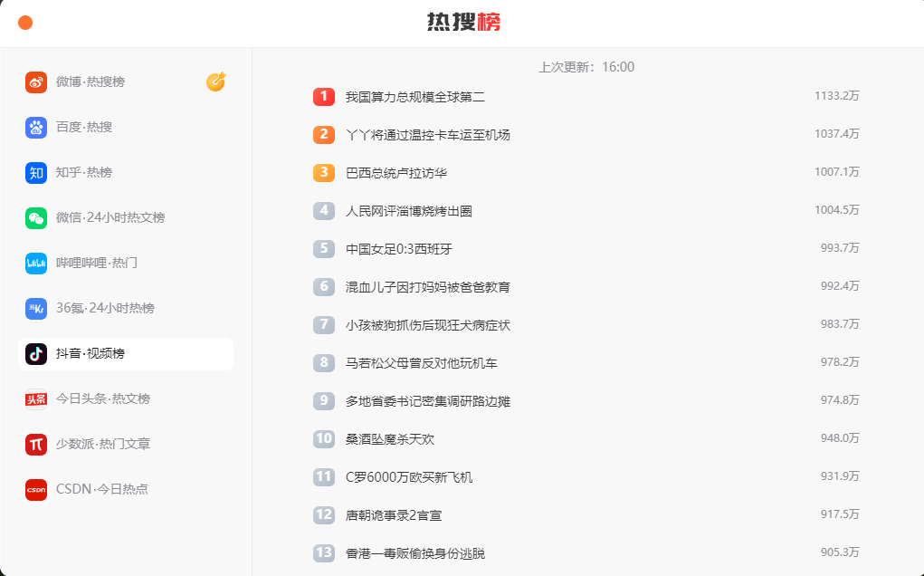The height and width of the screenshot is (576, 924).
Task: Select the 微博 Weibo sidebar icon
Action: click(35, 82)
